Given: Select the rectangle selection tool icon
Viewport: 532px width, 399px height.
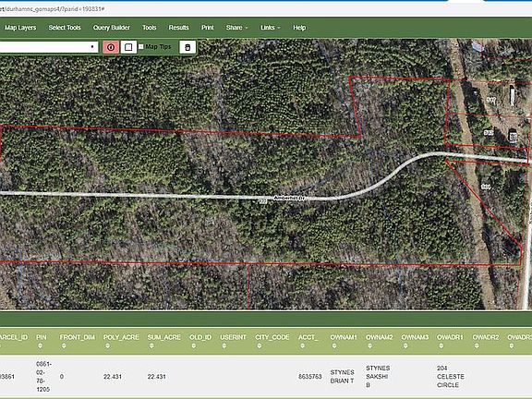Looking at the screenshot, I should pyautogui.click(x=128, y=47).
